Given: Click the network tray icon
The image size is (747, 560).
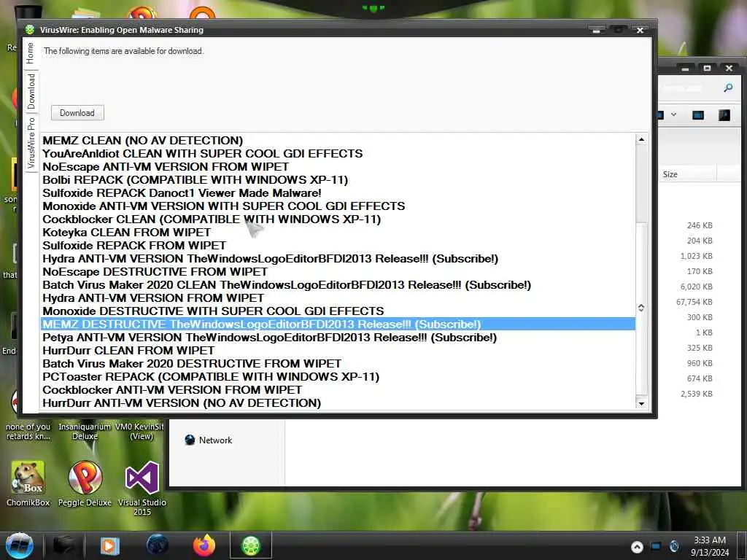Looking at the screenshot, I should coord(656,546).
